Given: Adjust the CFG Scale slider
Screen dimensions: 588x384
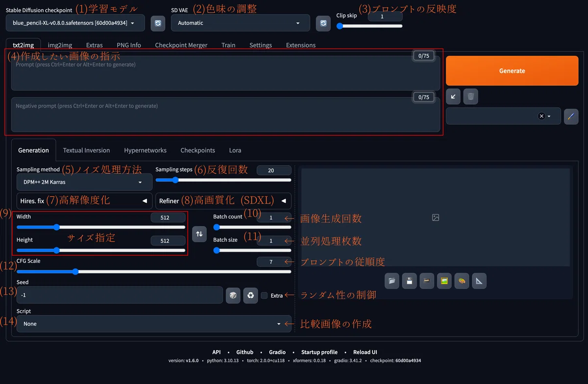Looking at the screenshot, I should point(154,271).
